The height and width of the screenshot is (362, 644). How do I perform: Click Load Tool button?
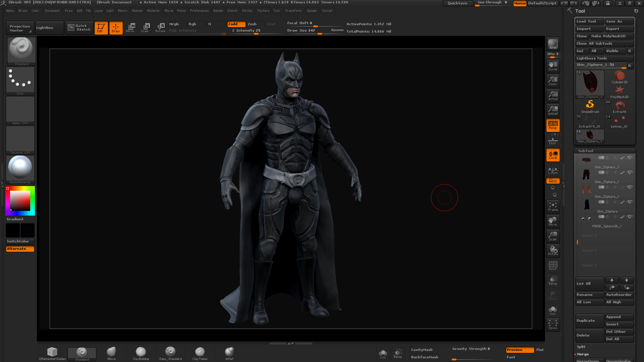590,21
